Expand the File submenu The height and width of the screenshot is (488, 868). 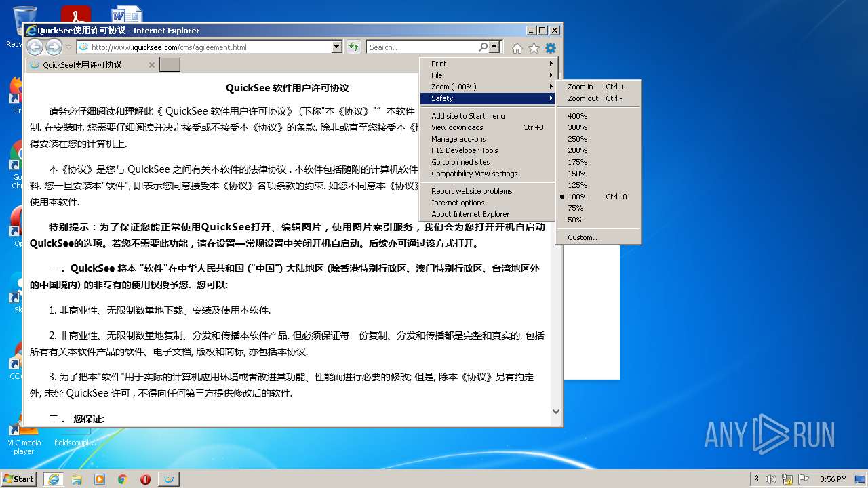(488, 75)
